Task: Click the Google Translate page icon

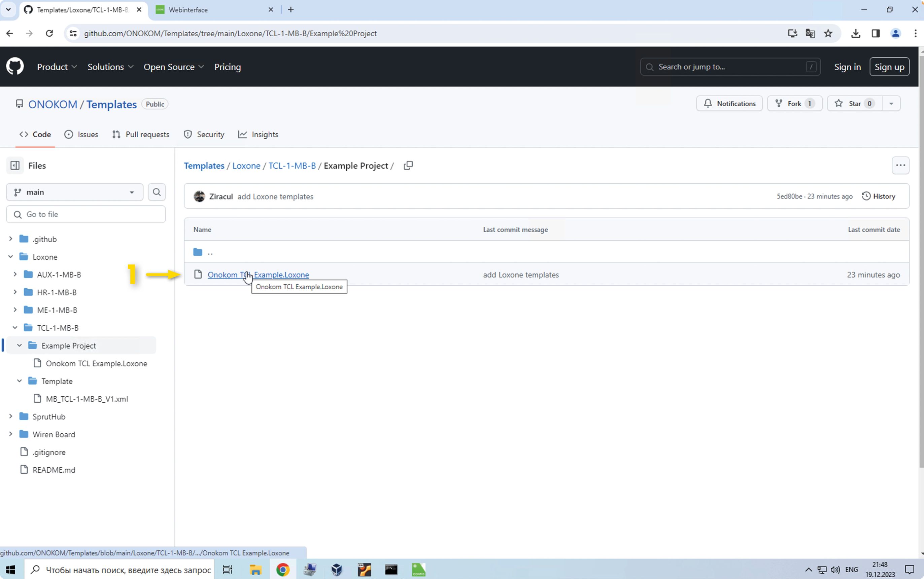Action: coord(810,34)
